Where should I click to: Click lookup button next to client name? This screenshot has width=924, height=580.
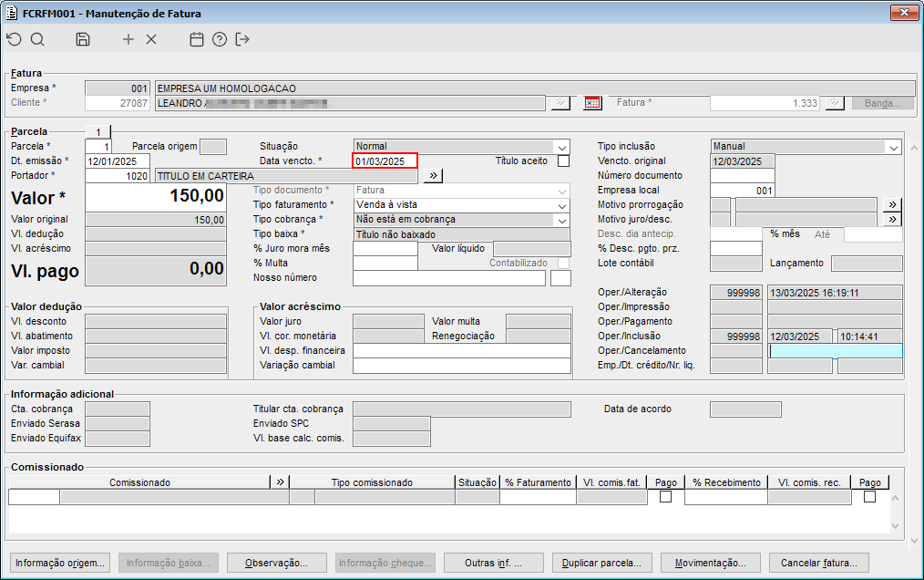tap(560, 103)
